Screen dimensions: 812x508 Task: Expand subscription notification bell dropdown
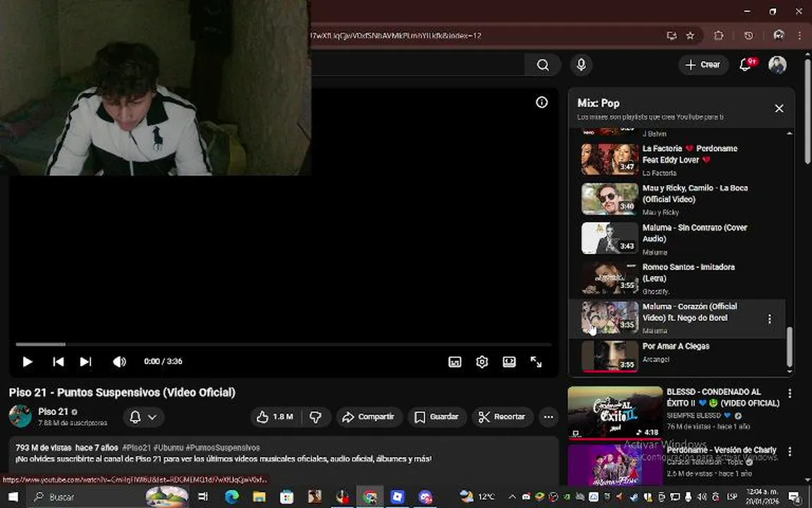(144, 417)
